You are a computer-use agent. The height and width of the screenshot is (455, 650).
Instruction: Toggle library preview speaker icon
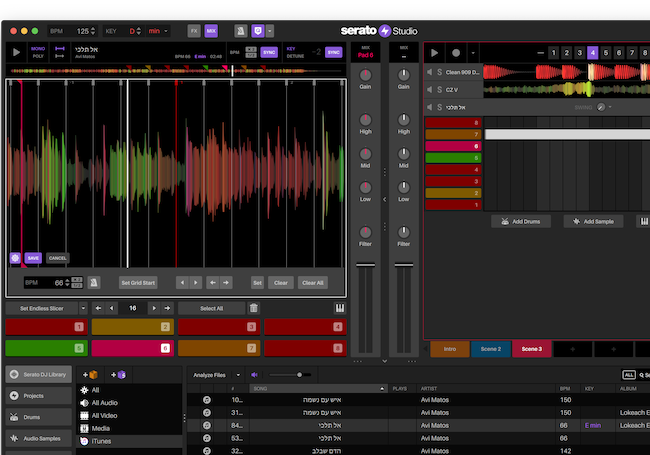(x=254, y=375)
